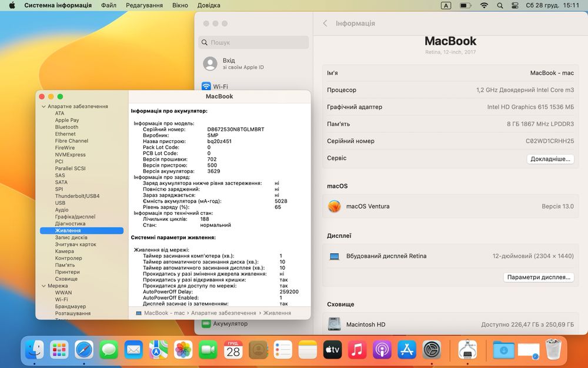The image size is (588, 368).
Task: Click the serial number C02WD1CRHH25
Action: [x=550, y=141]
